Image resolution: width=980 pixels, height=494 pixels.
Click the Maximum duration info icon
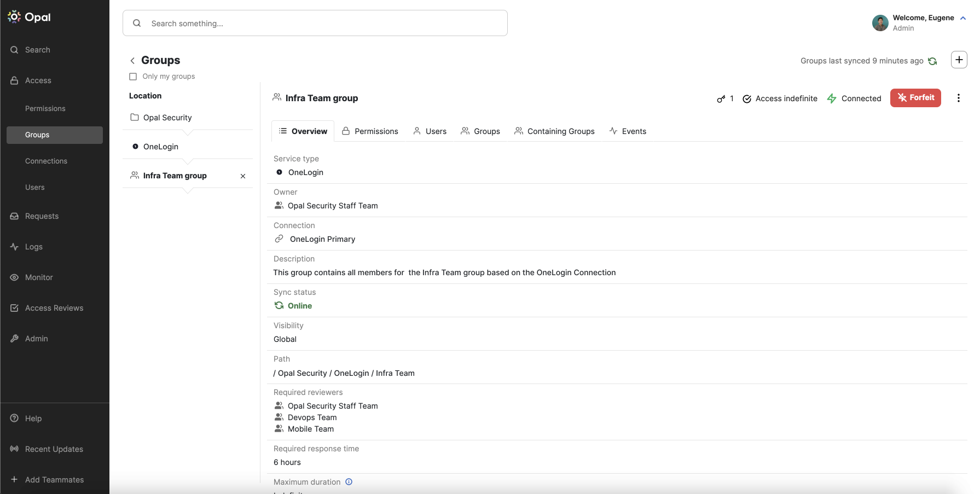pyautogui.click(x=349, y=482)
